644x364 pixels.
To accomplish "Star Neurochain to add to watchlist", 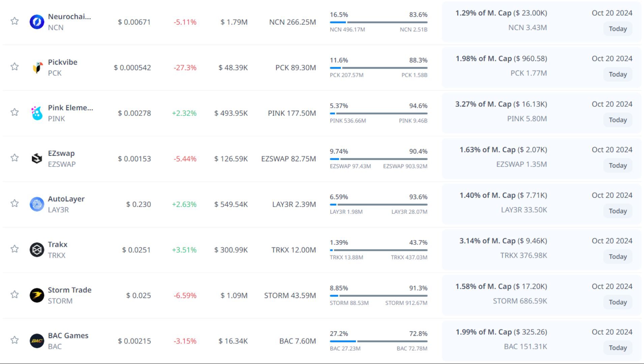I will (x=14, y=21).
